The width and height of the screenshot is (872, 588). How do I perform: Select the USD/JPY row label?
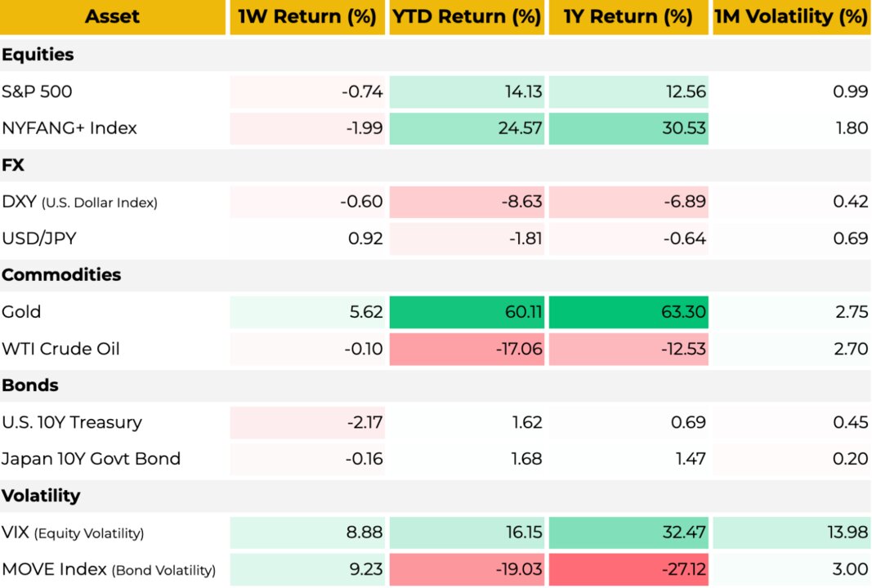click(38, 238)
